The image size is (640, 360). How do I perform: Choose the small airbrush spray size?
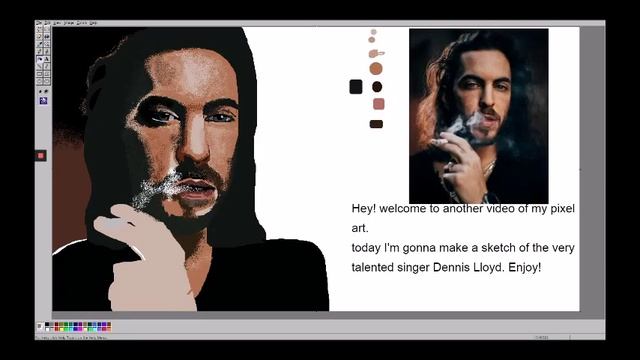point(40,91)
